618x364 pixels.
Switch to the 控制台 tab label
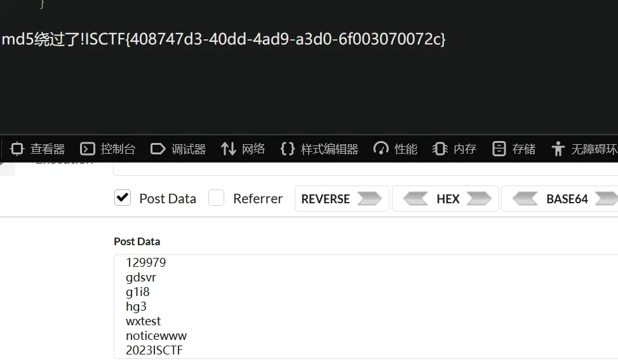click(x=118, y=149)
